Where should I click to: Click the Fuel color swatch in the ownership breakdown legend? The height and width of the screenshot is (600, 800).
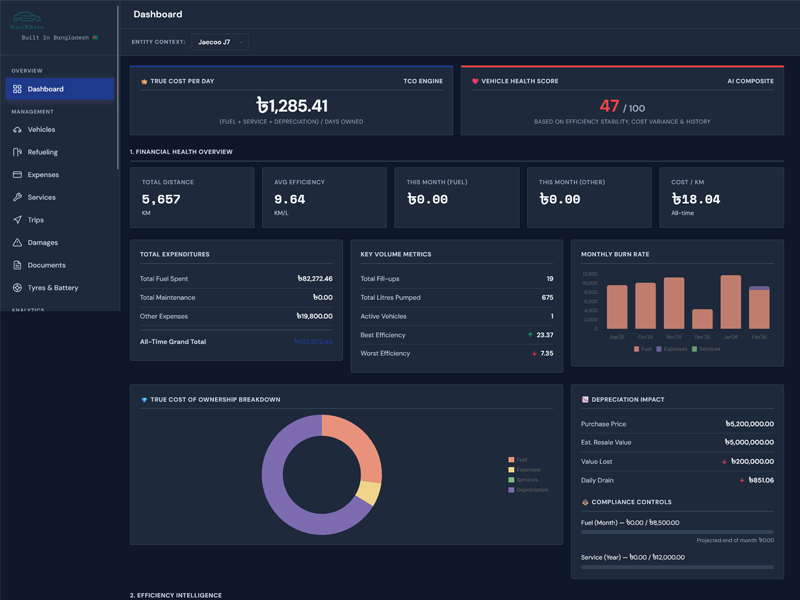[510, 460]
